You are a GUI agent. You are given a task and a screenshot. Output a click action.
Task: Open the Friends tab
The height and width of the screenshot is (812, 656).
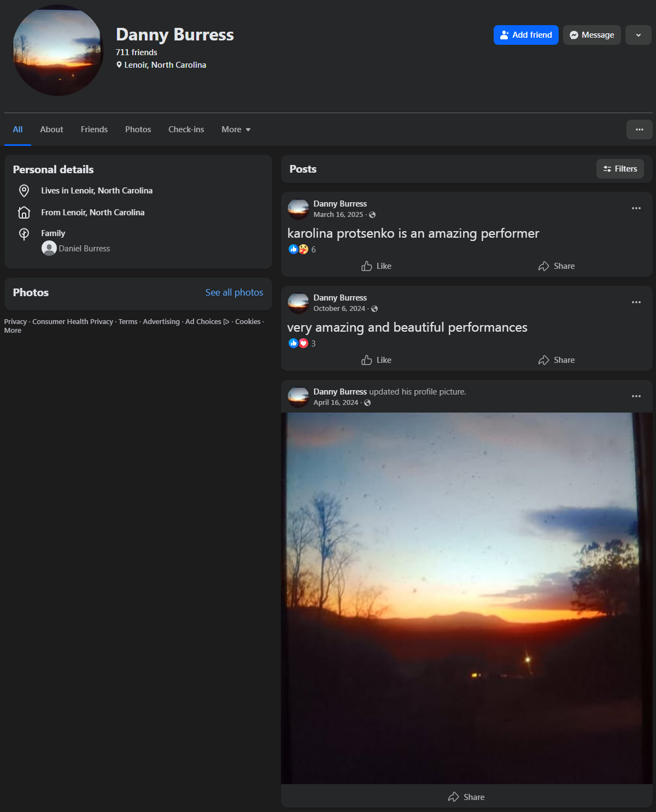point(94,130)
